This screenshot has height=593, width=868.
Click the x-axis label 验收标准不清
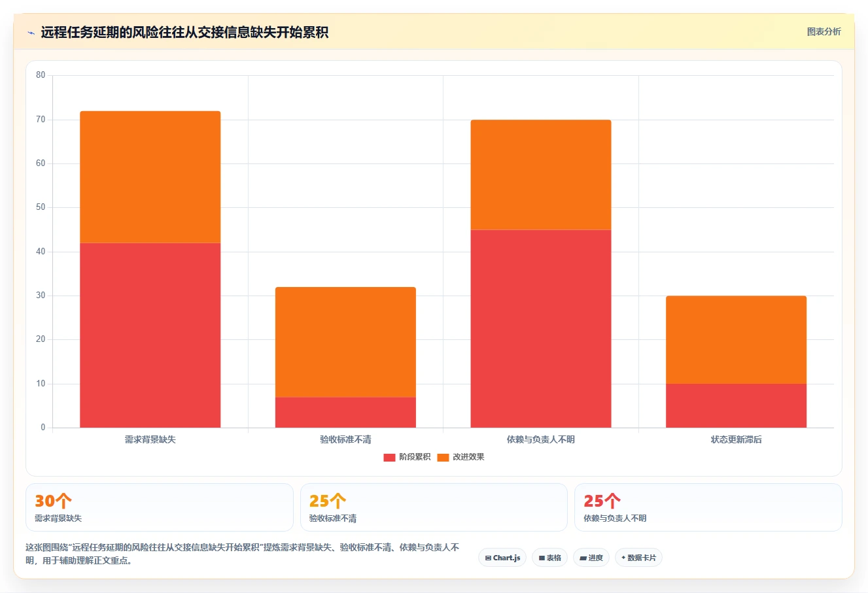click(345, 439)
